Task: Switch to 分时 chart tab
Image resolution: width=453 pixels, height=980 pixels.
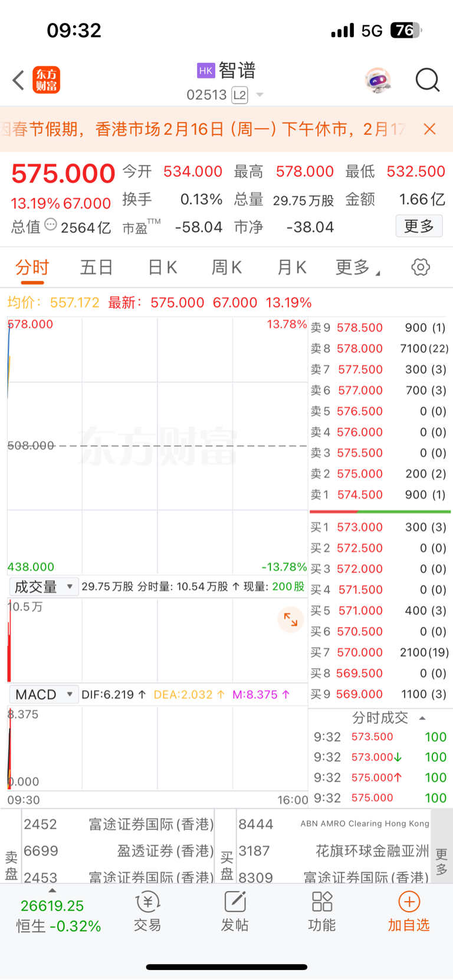Action: 32,268
